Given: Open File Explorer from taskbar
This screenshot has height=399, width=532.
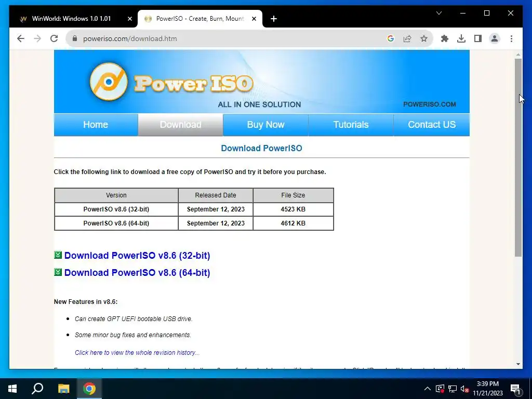Looking at the screenshot, I should point(63,389).
